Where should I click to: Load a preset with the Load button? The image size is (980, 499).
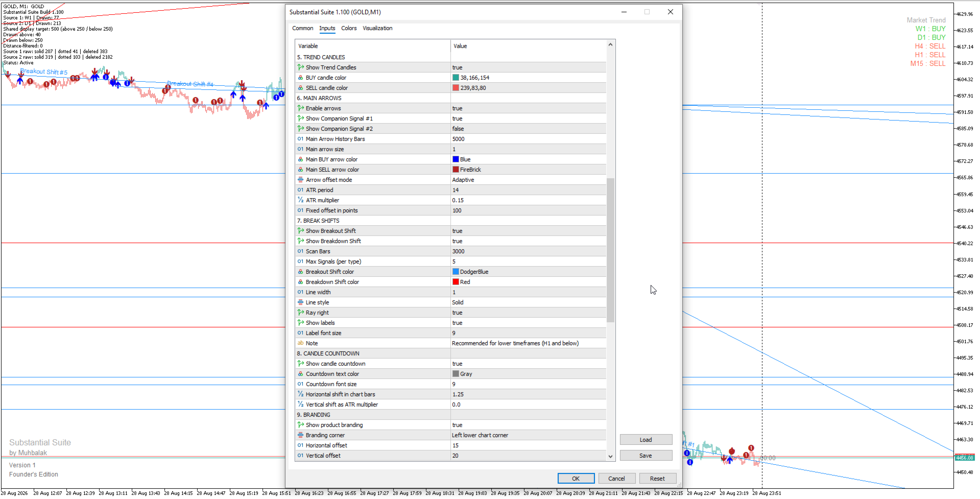[x=646, y=440]
